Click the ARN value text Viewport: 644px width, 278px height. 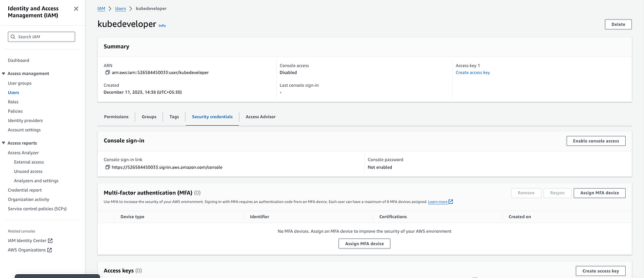click(160, 73)
